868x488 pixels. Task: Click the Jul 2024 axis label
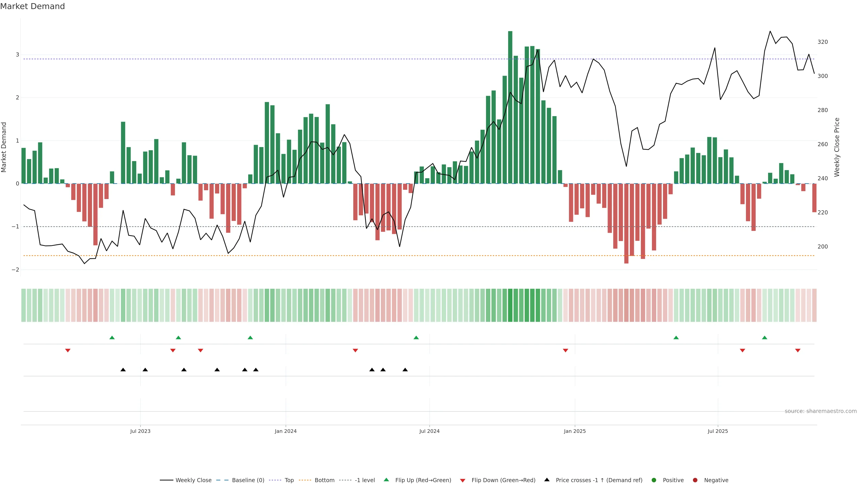point(429,432)
